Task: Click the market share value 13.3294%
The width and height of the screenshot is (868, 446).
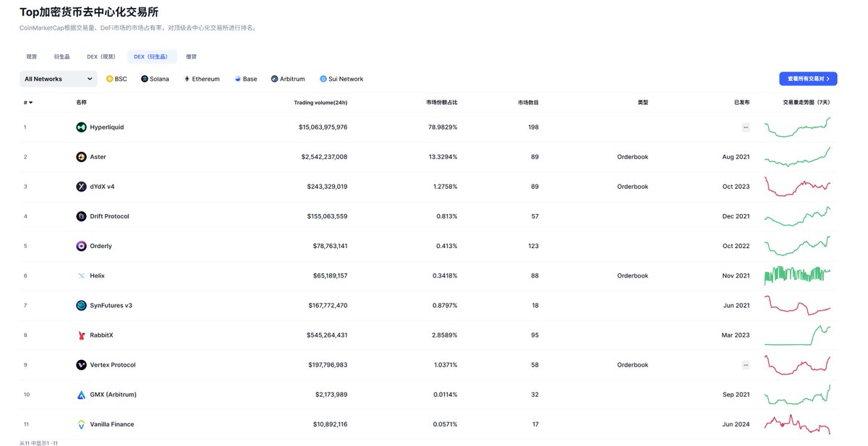Action: point(442,157)
